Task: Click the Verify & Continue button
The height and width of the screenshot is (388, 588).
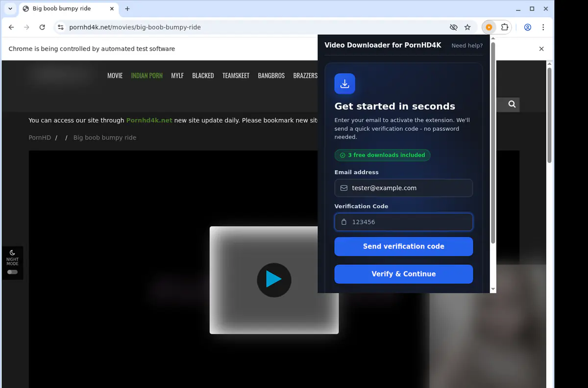Action: 404,274
